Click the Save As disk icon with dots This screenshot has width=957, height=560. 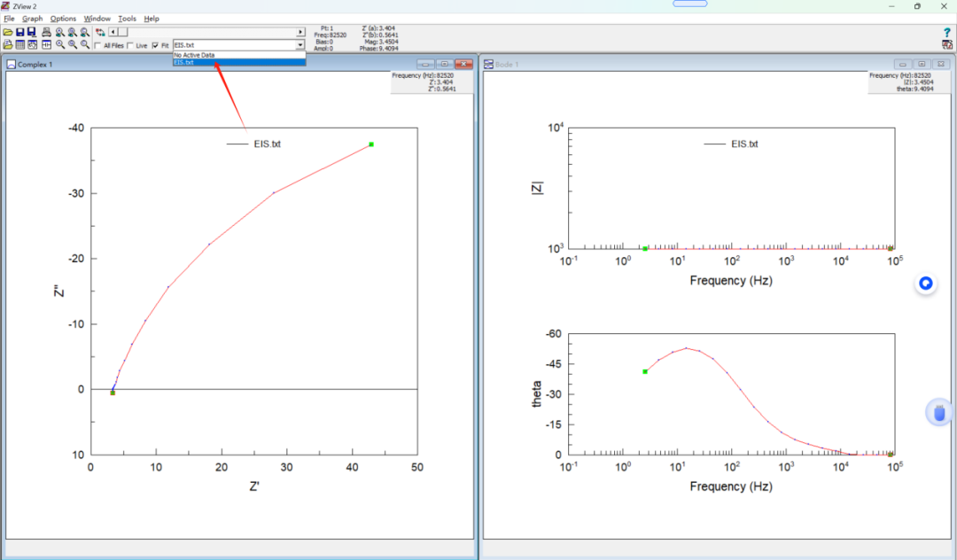point(32,32)
